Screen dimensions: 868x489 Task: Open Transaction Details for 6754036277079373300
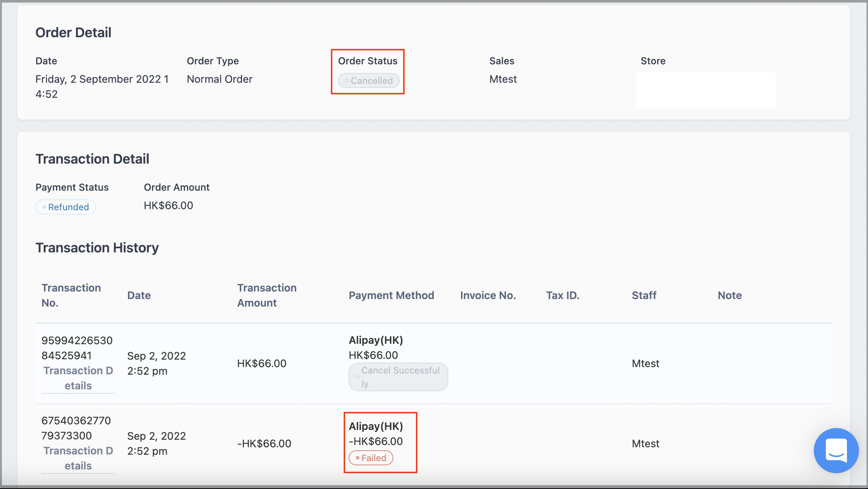pos(78,458)
